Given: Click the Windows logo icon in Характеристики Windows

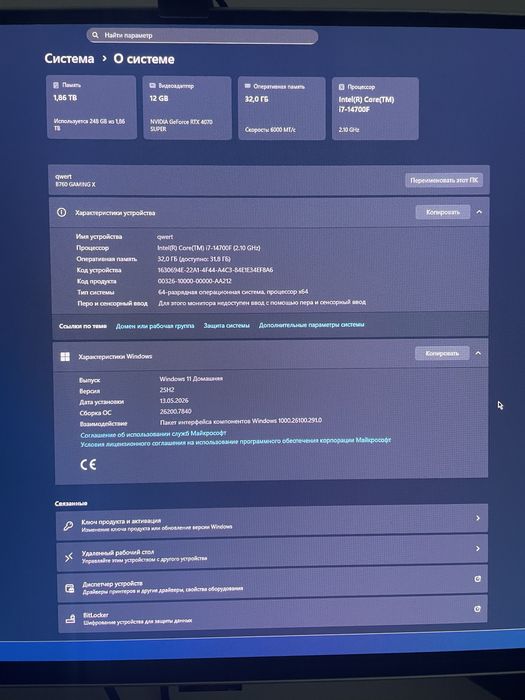Looking at the screenshot, I should click(65, 356).
